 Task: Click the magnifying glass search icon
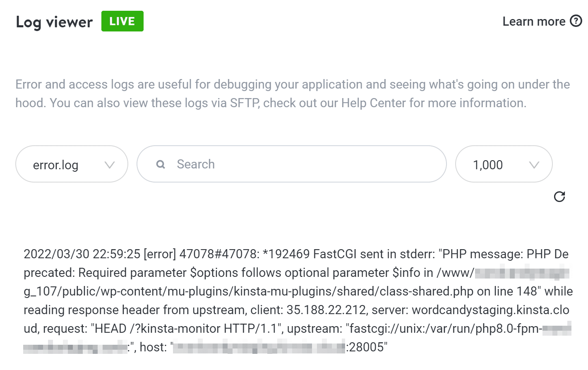(x=160, y=164)
